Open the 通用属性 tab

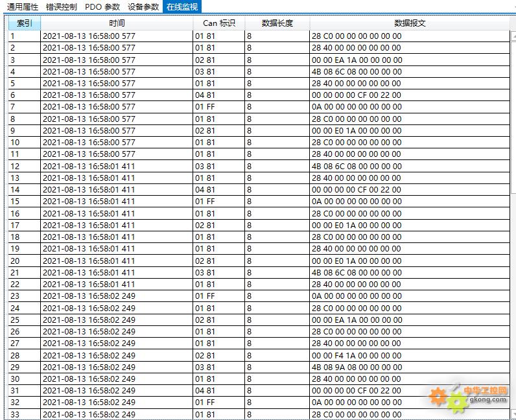click(x=23, y=6)
